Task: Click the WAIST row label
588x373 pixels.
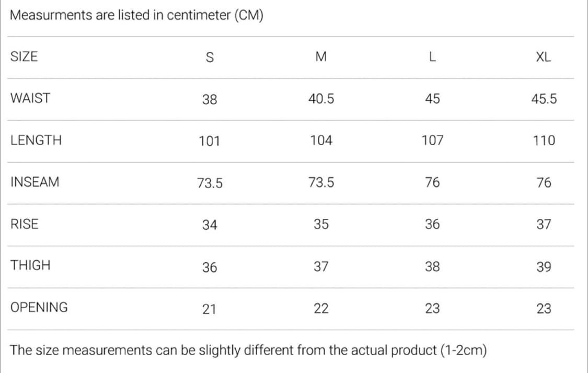Action: 30,98
